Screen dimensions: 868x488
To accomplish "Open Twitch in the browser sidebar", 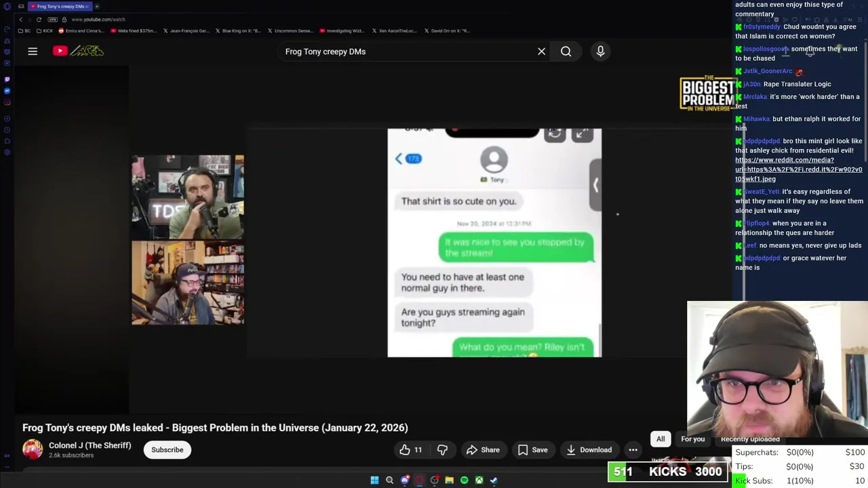I will coord(7,79).
